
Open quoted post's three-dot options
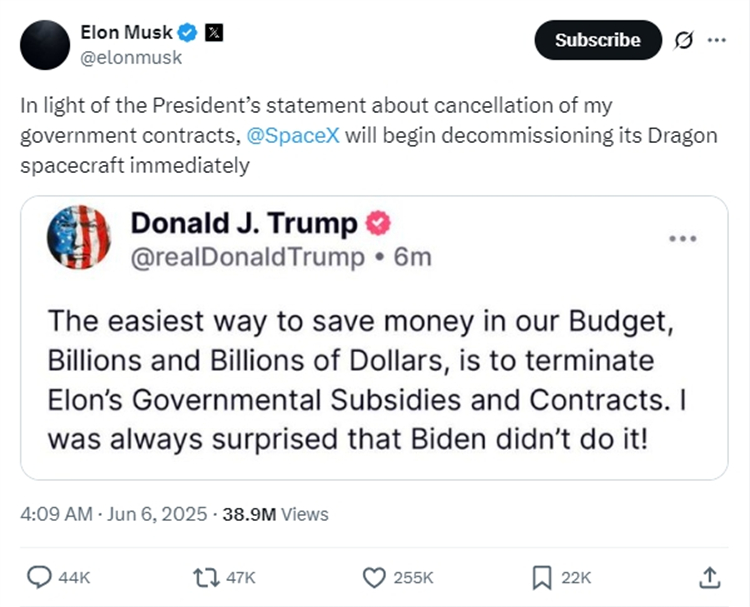pos(682,239)
